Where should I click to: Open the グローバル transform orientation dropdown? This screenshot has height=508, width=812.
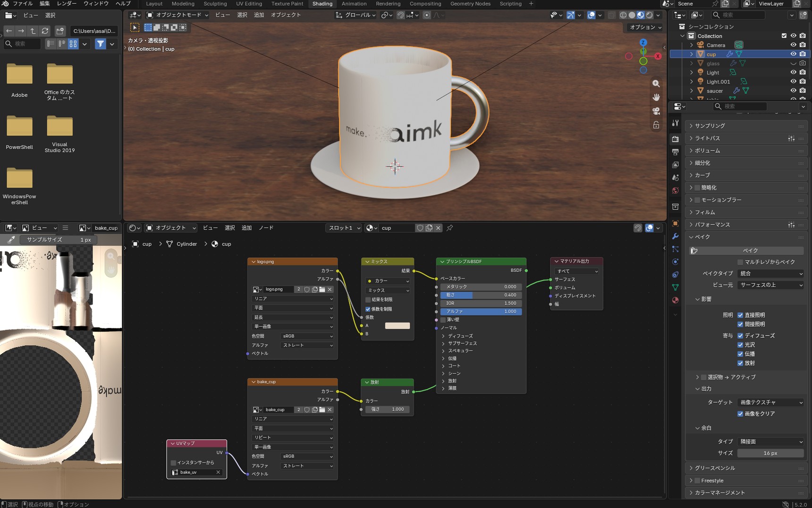click(x=356, y=15)
